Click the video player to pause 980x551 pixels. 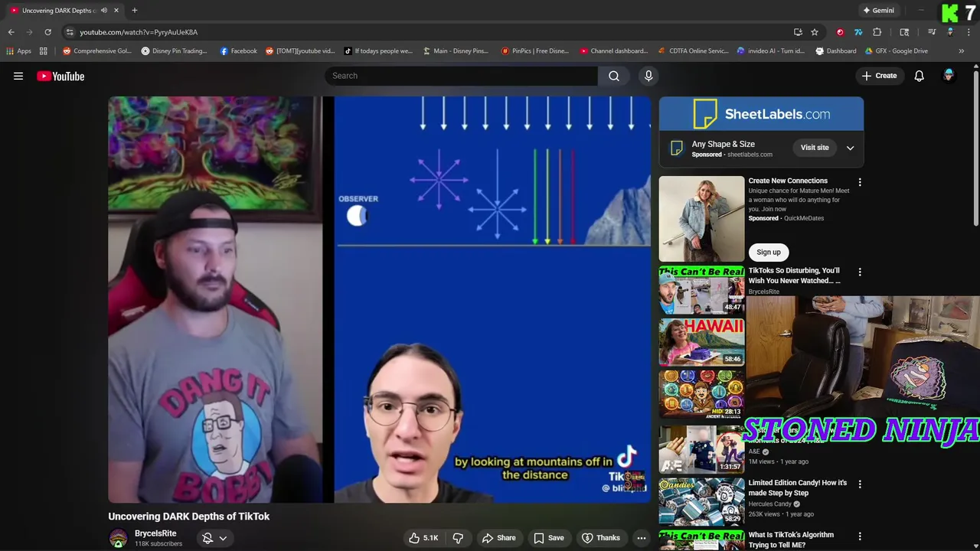click(x=379, y=299)
